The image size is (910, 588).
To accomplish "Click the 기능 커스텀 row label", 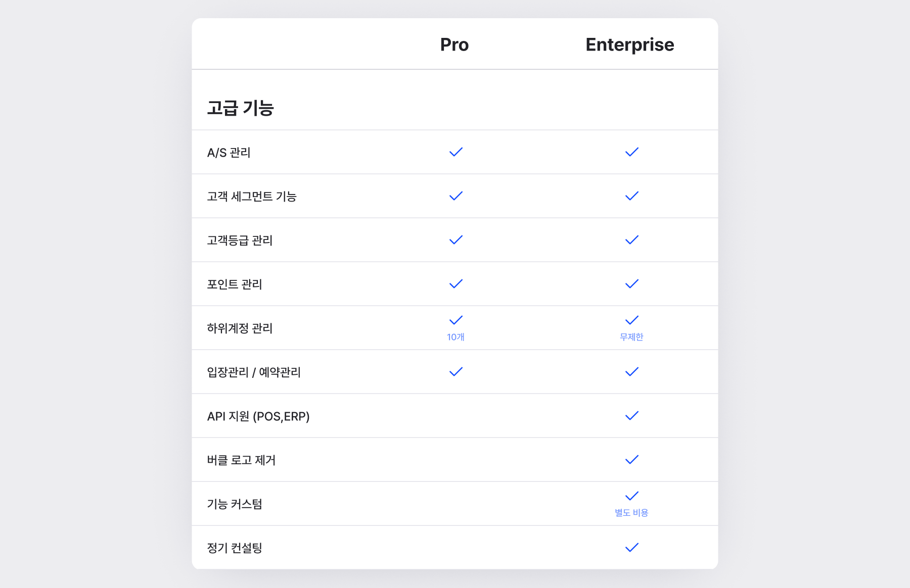I will click(x=235, y=504).
